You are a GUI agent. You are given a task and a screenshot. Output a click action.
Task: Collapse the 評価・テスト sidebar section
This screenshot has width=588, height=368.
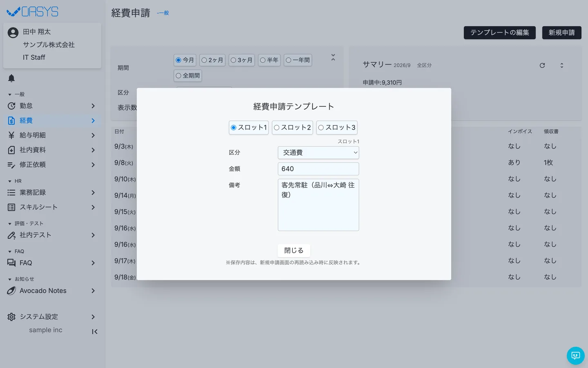click(10, 224)
